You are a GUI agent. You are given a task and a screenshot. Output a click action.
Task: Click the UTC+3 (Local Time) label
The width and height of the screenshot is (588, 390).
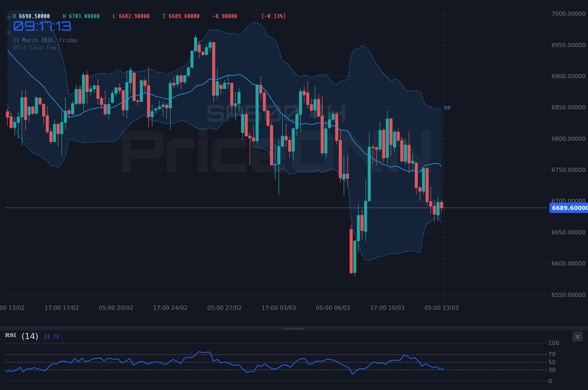click(x=36, y=48)
